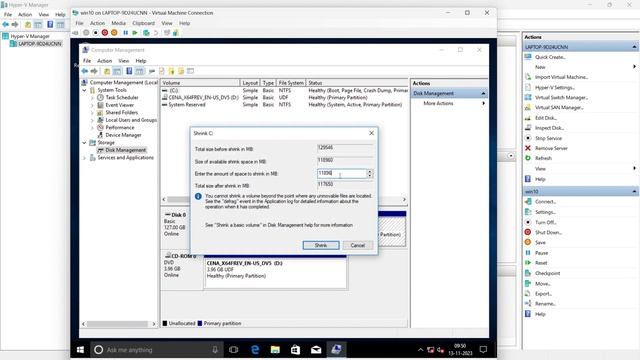The image size is (640, 360).
Task: Click the amount to shrink input field
Action: click(x=342, y=173)
